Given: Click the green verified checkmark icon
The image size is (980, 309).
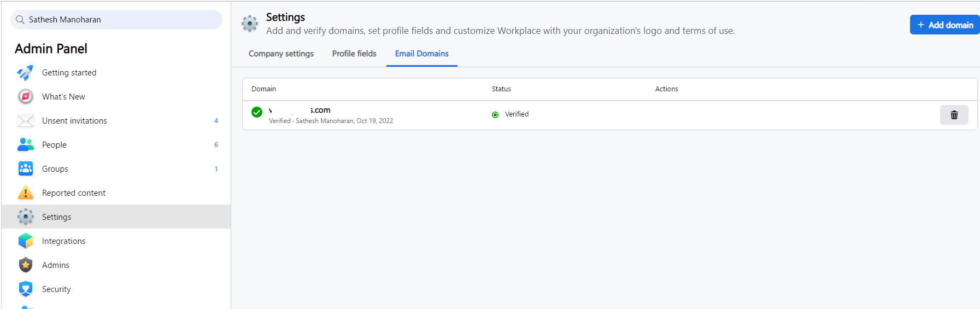Looking at the screenshot, I should click(257, 112).
